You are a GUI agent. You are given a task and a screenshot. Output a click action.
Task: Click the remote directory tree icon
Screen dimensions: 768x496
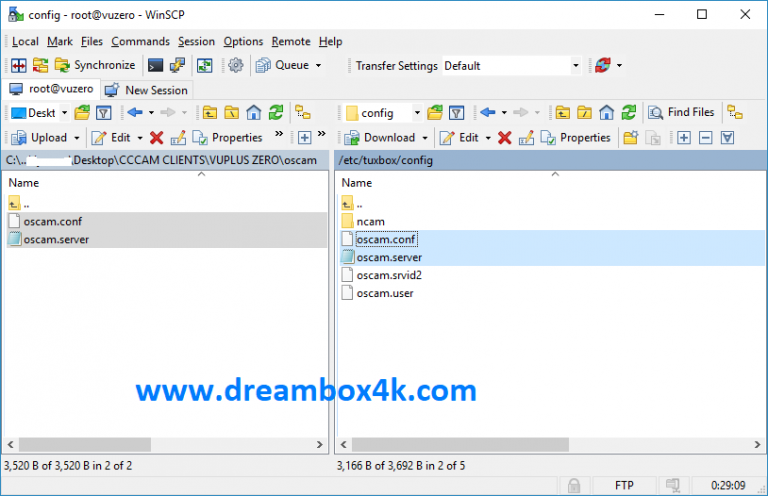(x=735, y=113)
